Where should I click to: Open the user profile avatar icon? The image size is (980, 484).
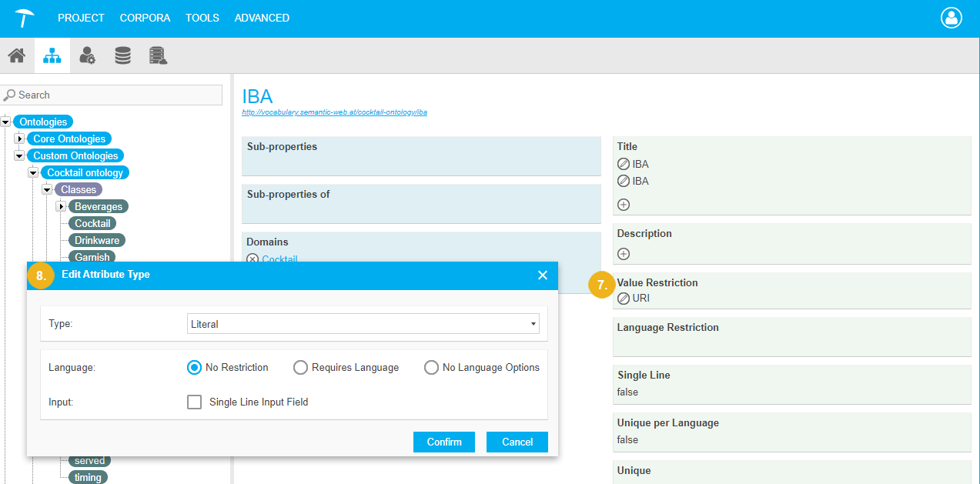click(952, 18)
